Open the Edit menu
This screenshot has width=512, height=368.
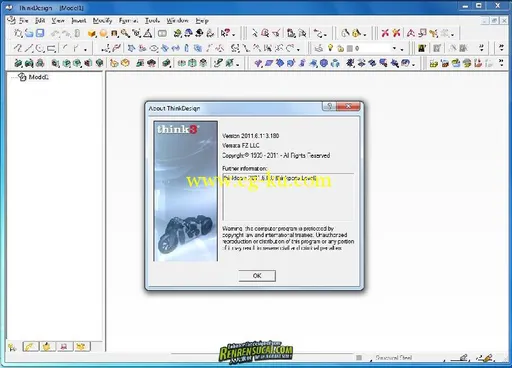coord(40,21)
